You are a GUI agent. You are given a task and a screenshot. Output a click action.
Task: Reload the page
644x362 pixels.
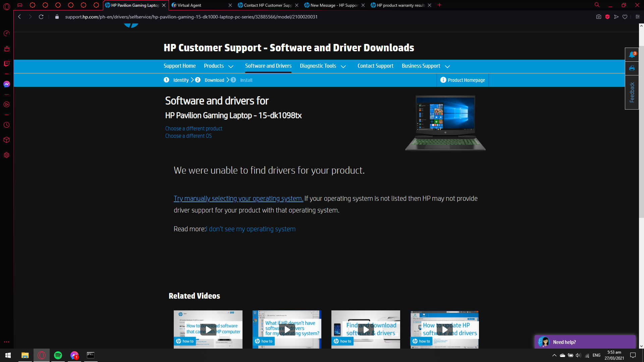[41, 17]
